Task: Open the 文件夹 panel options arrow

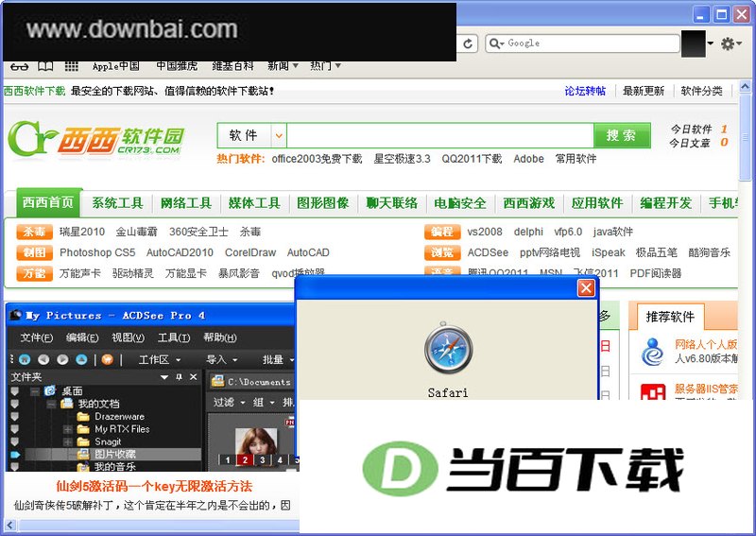Action: coord(164,377)
